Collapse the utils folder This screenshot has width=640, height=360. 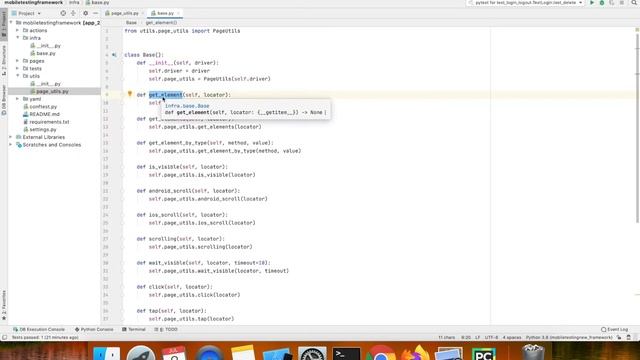pyautogui.click(x=18, y=76)
